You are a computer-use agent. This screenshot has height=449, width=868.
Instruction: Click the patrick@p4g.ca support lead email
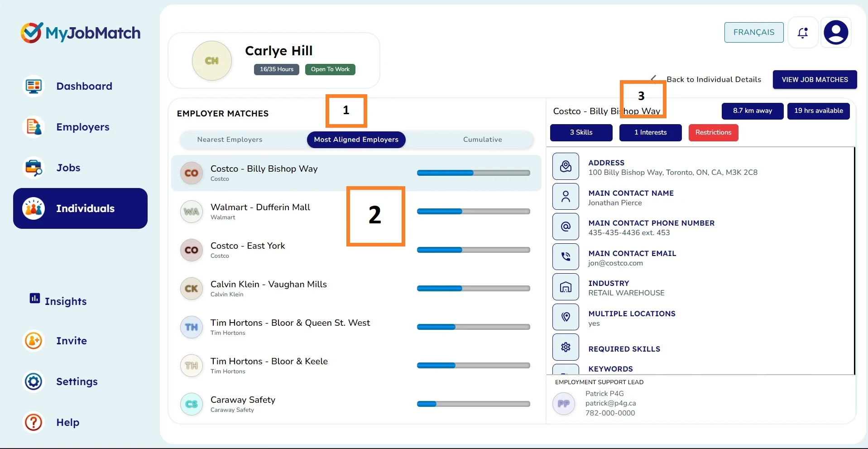tap(610, 403)
